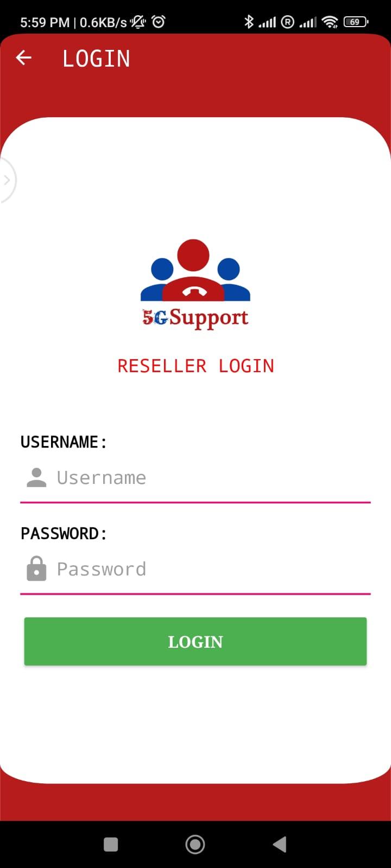391x868 pixels.
Task: Tap the RESELLER LOGIN heading
Action: pos(195,366)
